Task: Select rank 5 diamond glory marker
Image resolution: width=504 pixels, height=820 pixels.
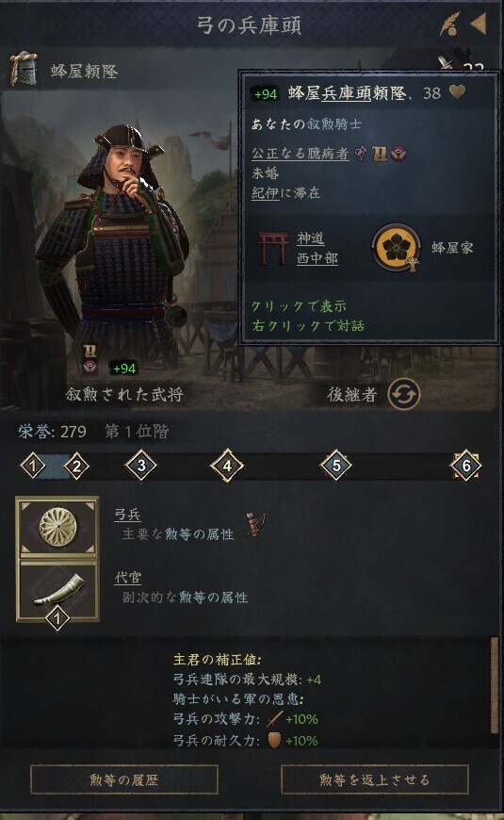Action: pyautogui.click(x=336, y=465)
